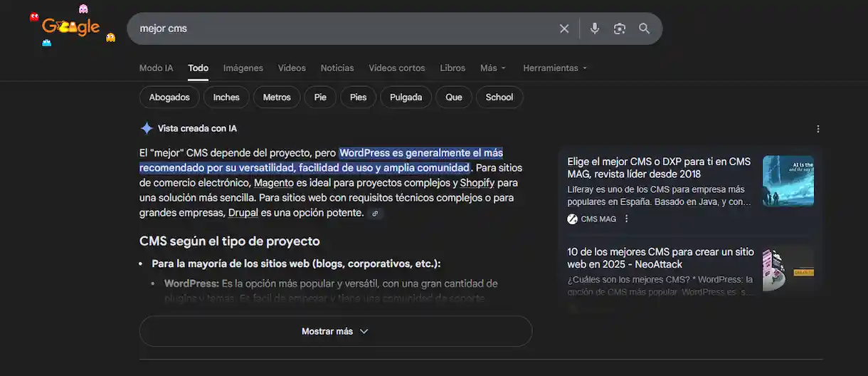Switch to the Imágenes tab
The height and width of the screenshot is (376, 868).
(x=243, y=68)
